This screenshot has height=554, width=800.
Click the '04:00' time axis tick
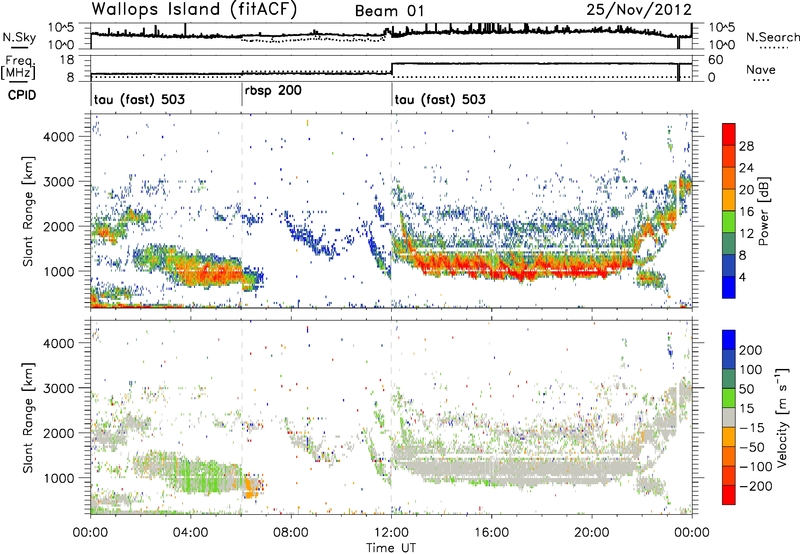[x=190, y=533]
